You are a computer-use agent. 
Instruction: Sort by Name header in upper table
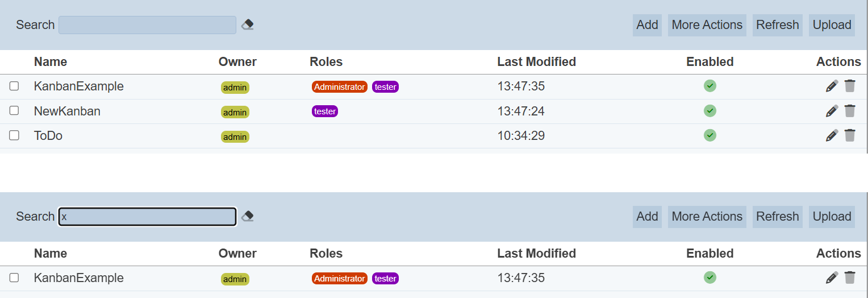pos(51,61)
